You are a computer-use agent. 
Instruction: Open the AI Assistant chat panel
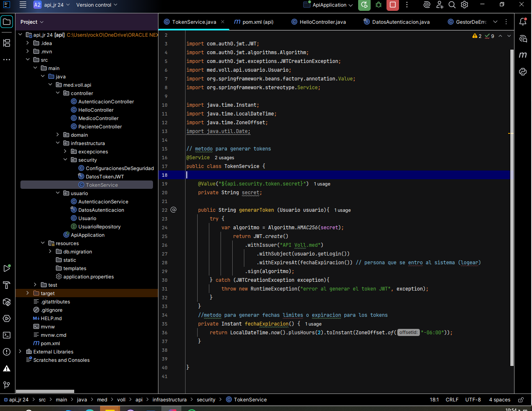pos(523,39)
